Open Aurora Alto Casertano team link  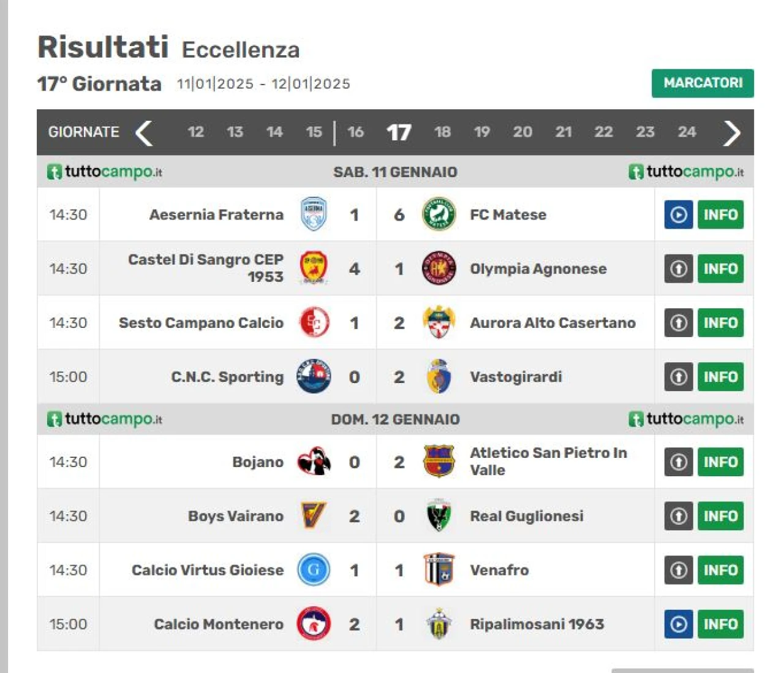[552, 322]
